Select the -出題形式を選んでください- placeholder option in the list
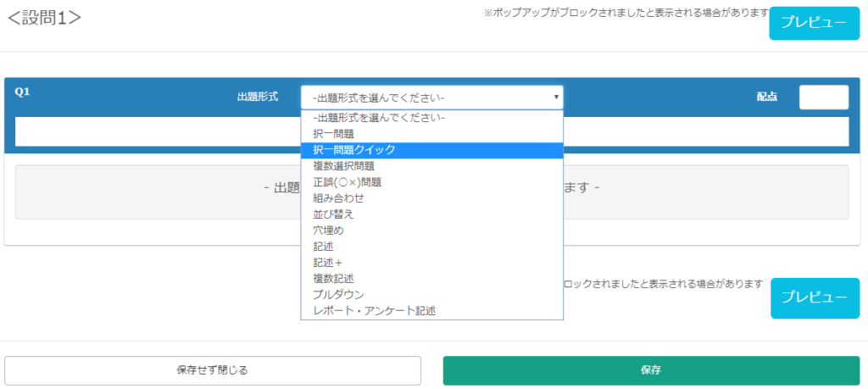868x389 pixels. tap(431, 117)
